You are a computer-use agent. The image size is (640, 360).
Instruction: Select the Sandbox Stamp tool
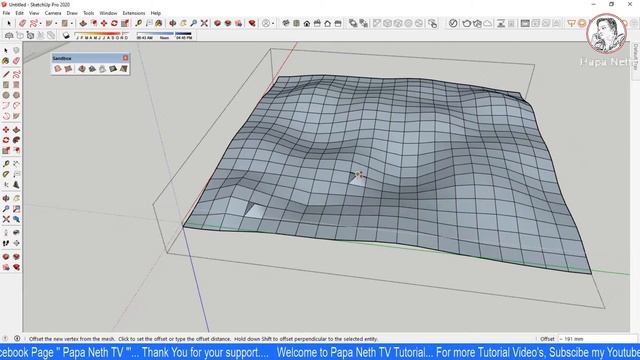click(x=92, y=69)
